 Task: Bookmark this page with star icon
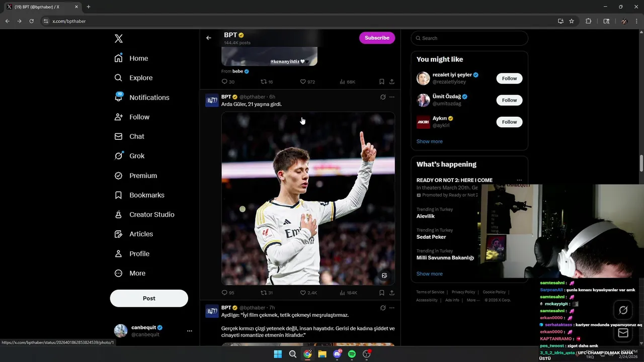point(572,21)
